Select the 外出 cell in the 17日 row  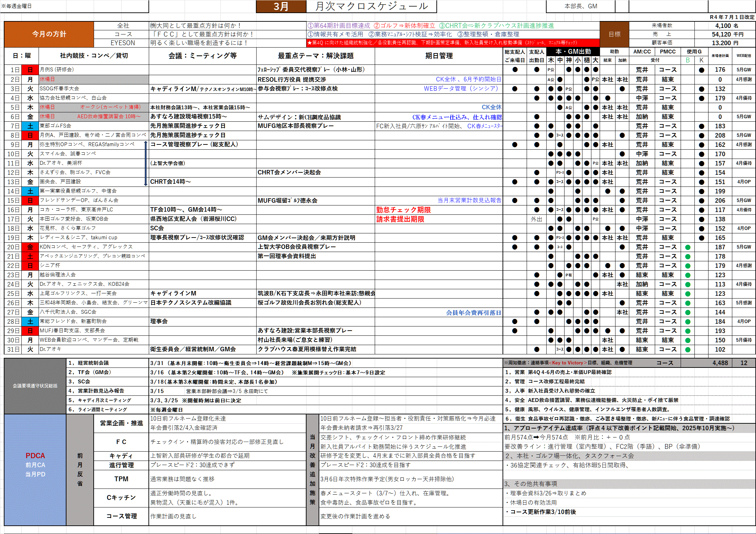(536, 219)
